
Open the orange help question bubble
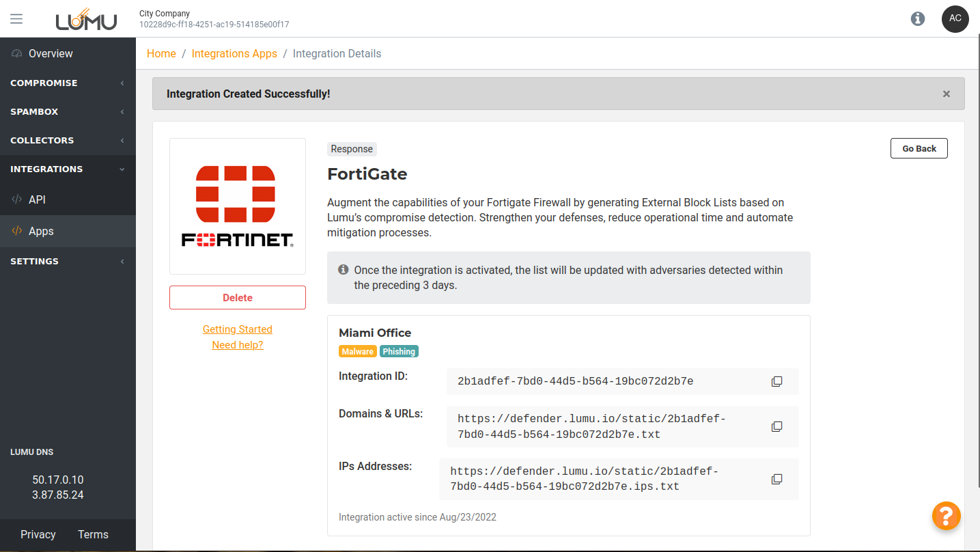(x=946, y=515)
